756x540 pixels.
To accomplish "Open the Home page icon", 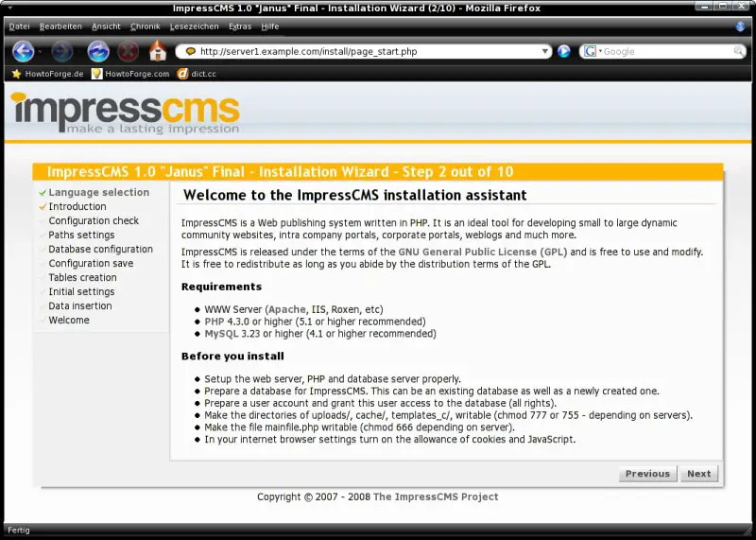I will point(158,51).
